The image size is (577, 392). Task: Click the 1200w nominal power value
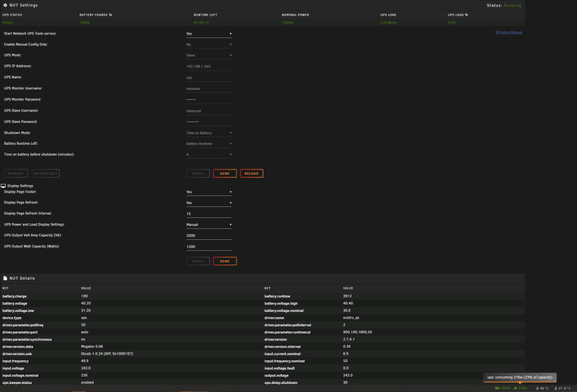click(287, 23)
